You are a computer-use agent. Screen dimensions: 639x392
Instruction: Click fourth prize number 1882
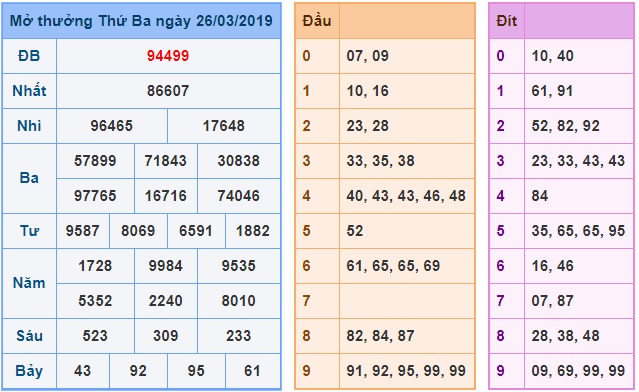pyautogui.click(x=253, y=231)
